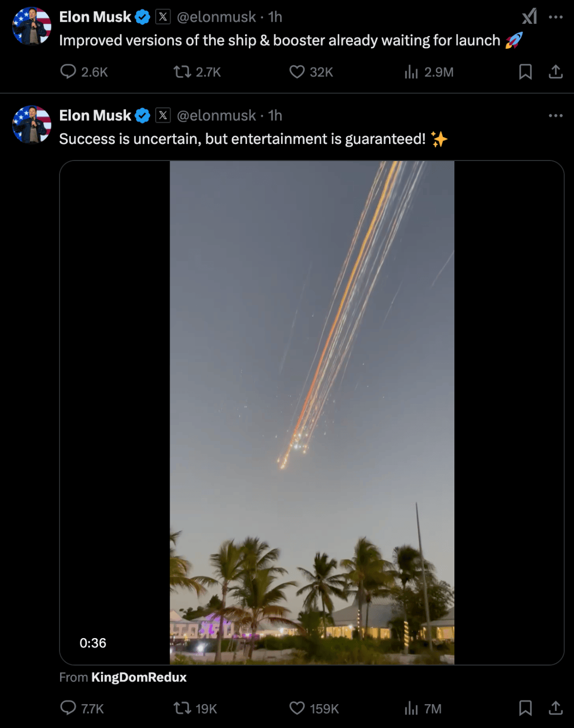The image size is (574, 728).
Task: Share the first post via share icon
Action: [x=555, y=72]
